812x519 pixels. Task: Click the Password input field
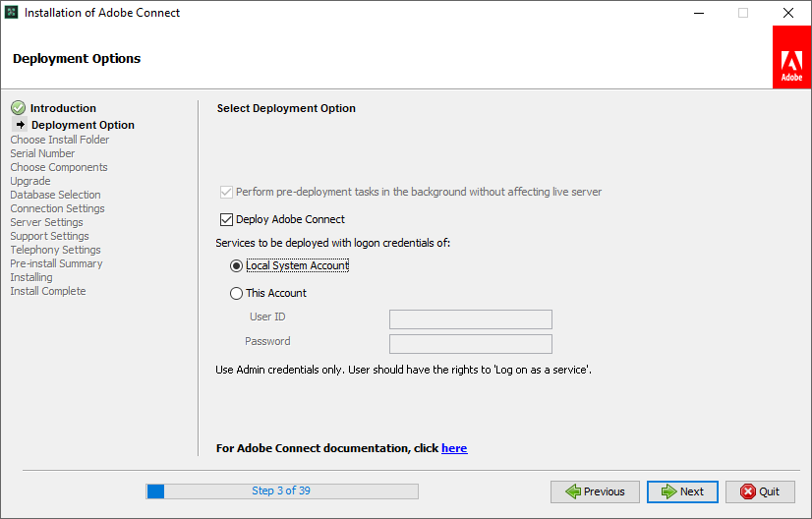coord(471,344)
